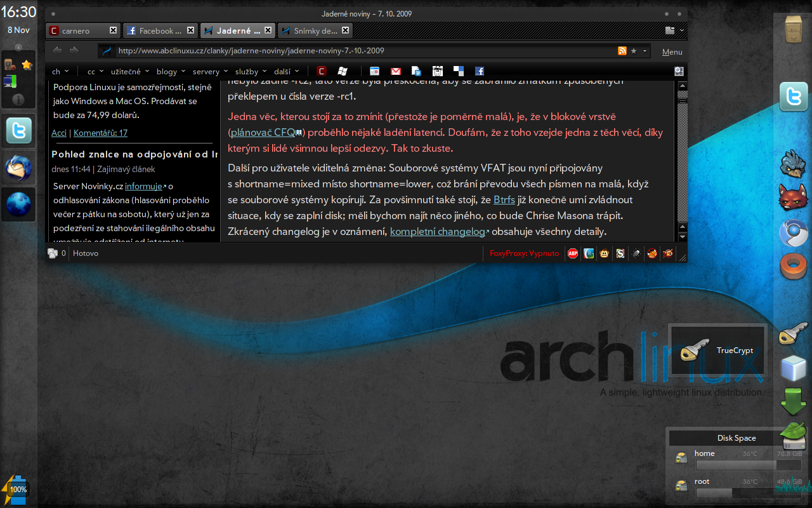Open the Gmail bookmark icon
Image resolution: width=812 pixels, height=508 pixels.
(395, 72)
